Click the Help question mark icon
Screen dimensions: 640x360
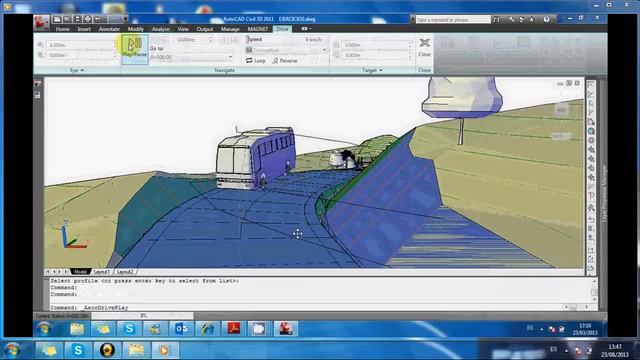[547, 20]
